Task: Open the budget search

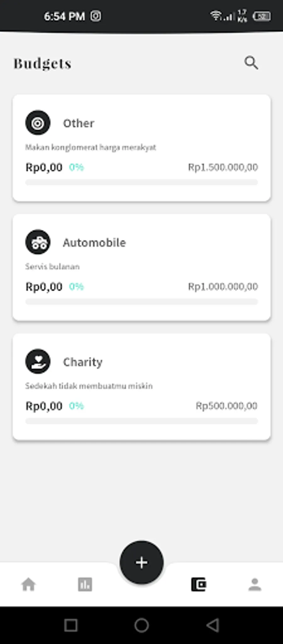Action: [x=251, y=63]
